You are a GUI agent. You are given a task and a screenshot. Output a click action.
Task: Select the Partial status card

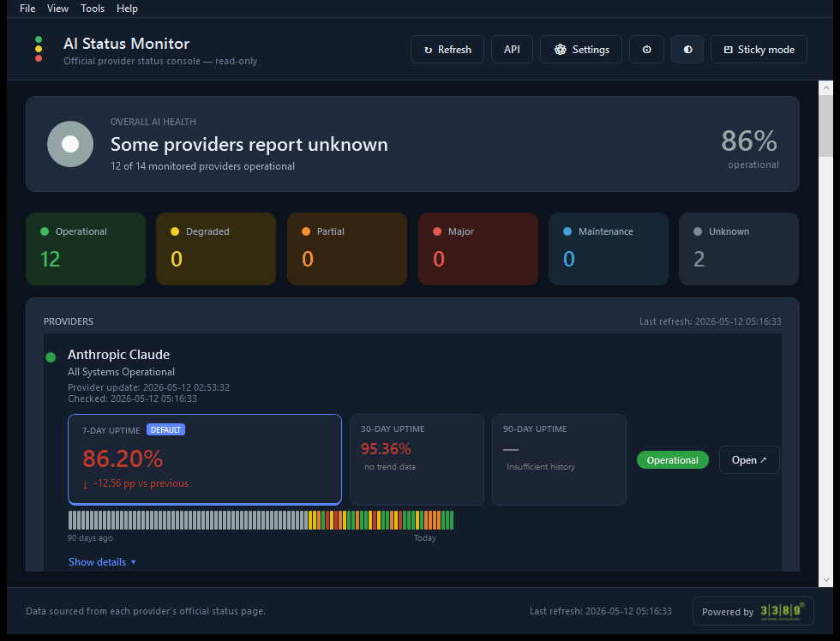(347, 249)
